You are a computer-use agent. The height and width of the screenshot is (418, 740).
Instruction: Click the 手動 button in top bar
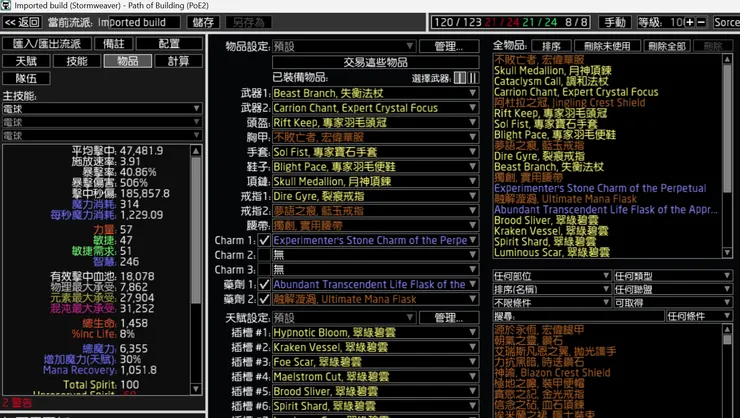click(x=615, y=22)
